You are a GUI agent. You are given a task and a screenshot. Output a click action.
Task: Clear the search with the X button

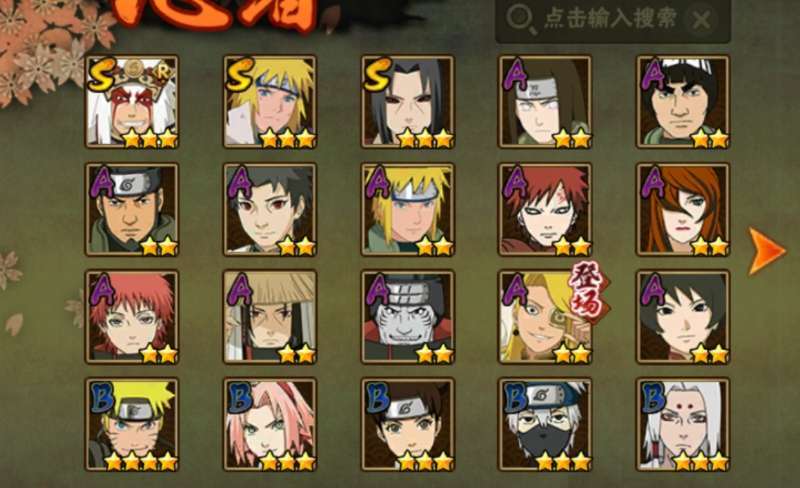click(x=702, y=20)
